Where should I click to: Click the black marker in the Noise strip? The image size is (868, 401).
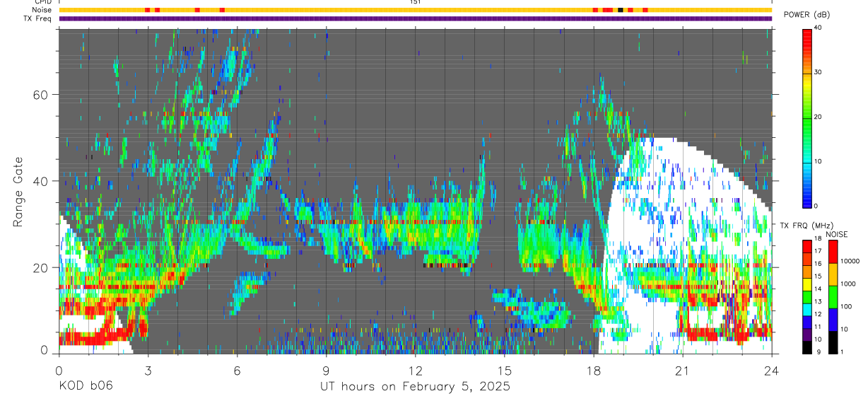pos(621,10)
